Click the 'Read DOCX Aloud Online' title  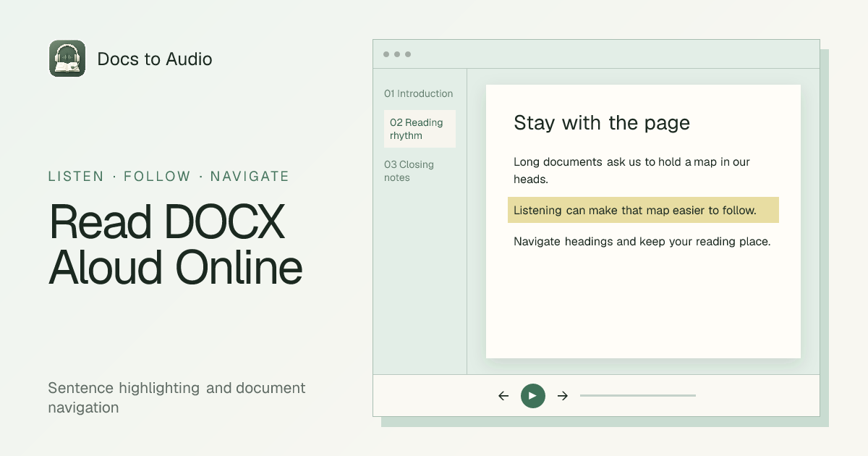(176, 244)
